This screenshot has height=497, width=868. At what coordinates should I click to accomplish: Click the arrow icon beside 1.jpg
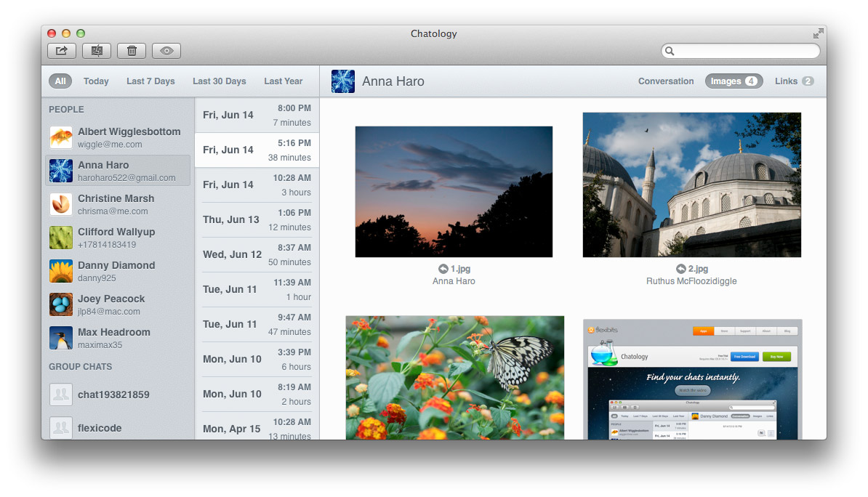pos(443,269)
